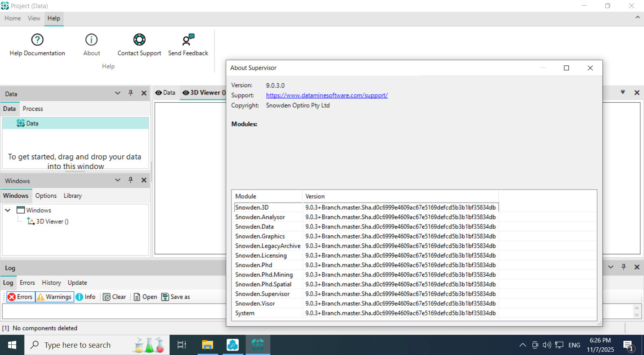Image resolution: width=644 pixels, height=355 pixels.
Task: Sort by the Version column header
Action: [x=400, y=196]
